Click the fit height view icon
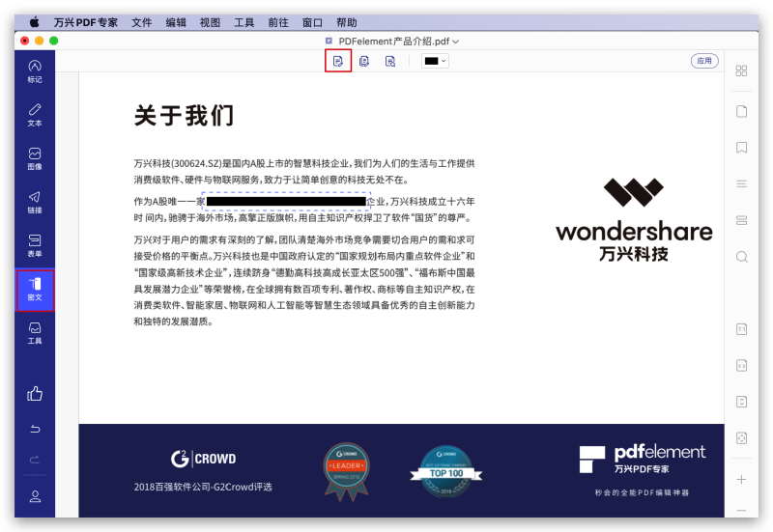 click(741, 402)
